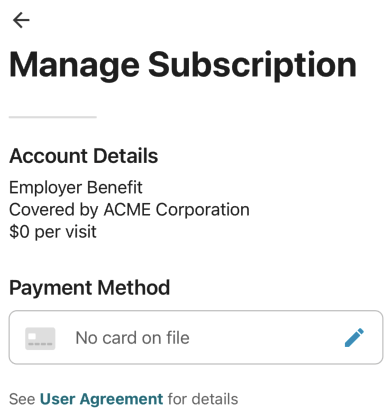
Task: Click the Payment Method heading
Action: click(89, 288)
